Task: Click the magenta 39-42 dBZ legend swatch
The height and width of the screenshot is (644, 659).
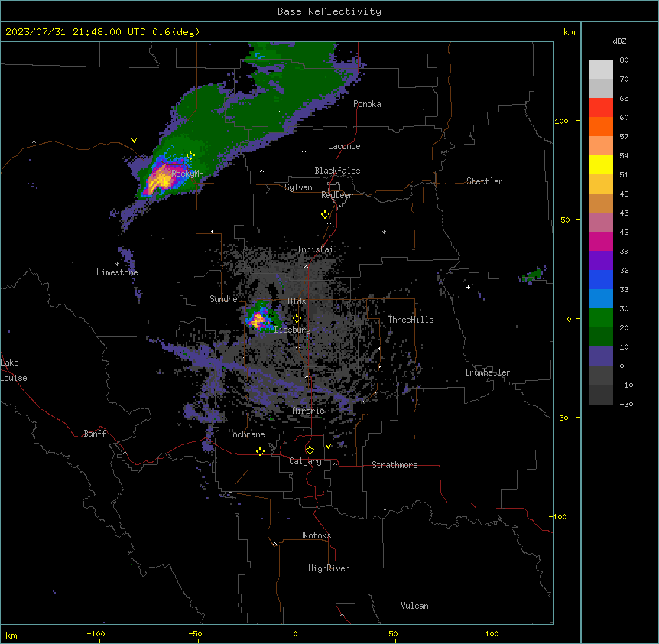Action: pyautogui.click(x=601, y=241)
